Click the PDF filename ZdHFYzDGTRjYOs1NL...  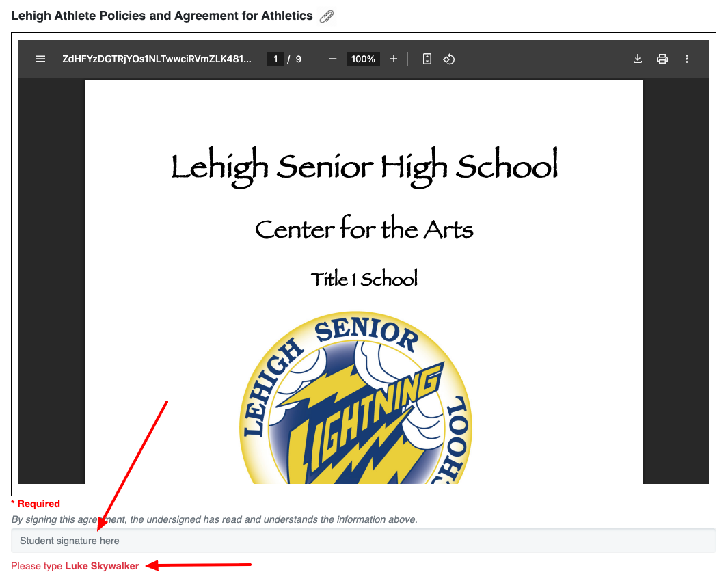tap(157, 59)
